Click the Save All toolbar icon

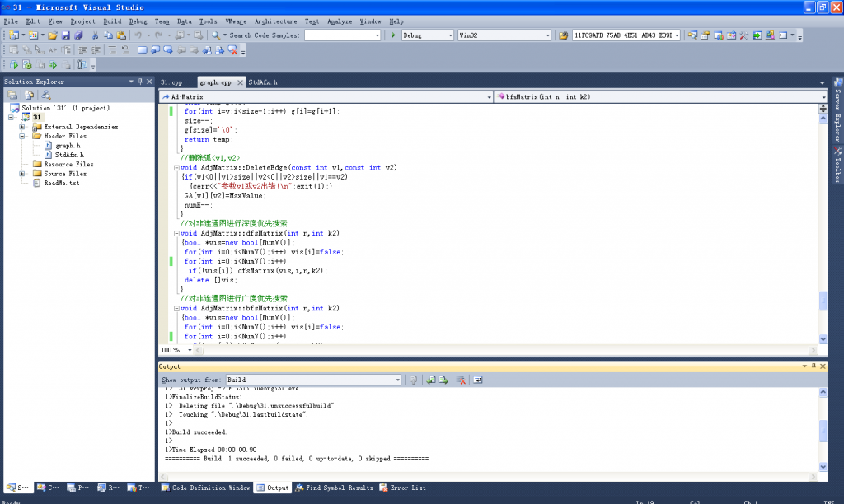(78, 35)
